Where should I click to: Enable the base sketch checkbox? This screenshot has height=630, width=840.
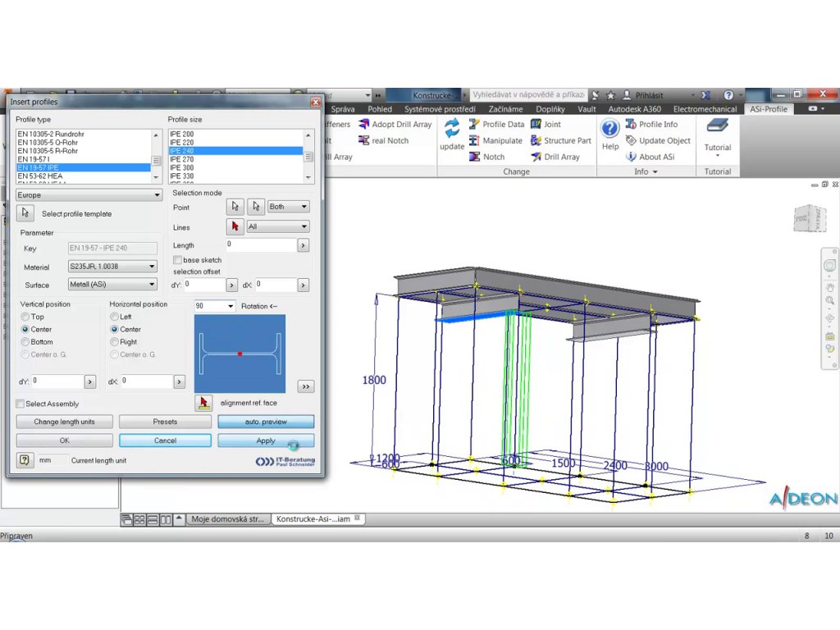(177, 260)
